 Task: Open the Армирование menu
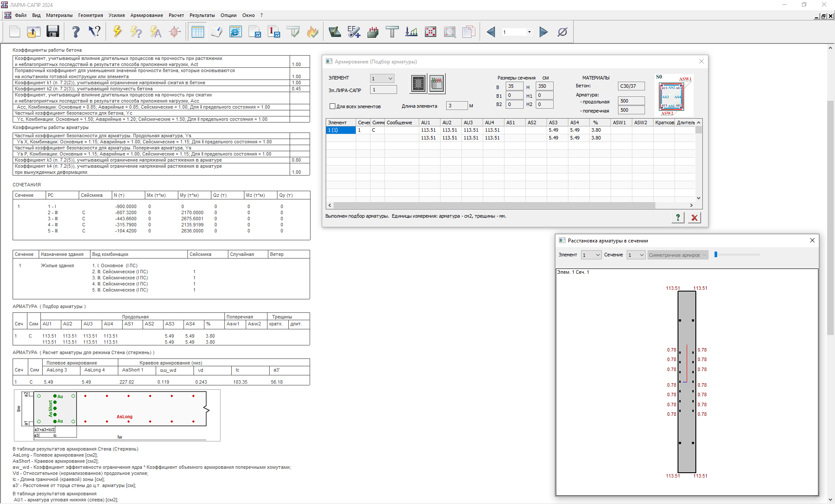tap(147, 15)
